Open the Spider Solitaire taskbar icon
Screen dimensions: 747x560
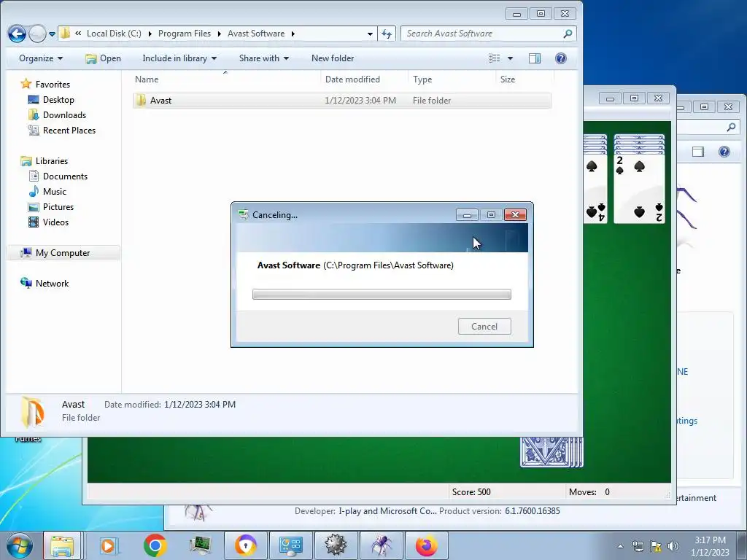coord(382,545)
